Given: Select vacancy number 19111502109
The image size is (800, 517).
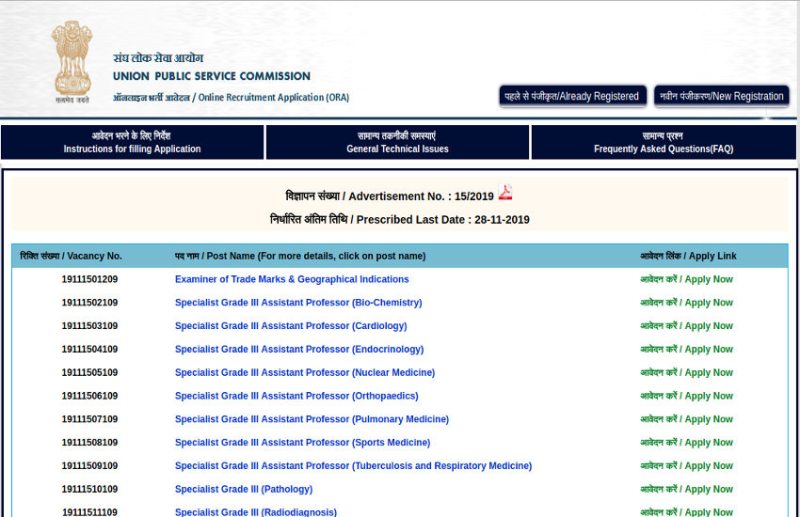Looking at the screenshot, I should [x=90, y=303].
